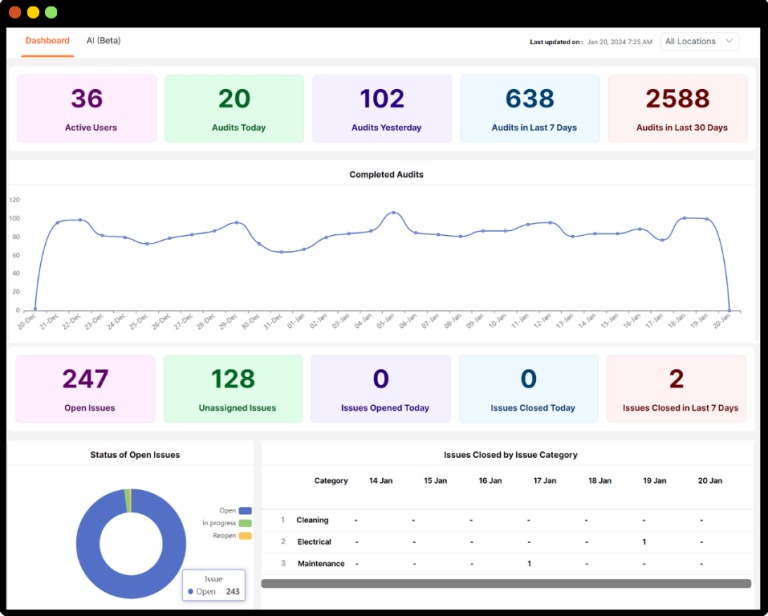Viewport: 768px width, 616px height.
Task: Click the 18-Jan data point on the chart
Action: pyautogui.click(x=684, y=218)
